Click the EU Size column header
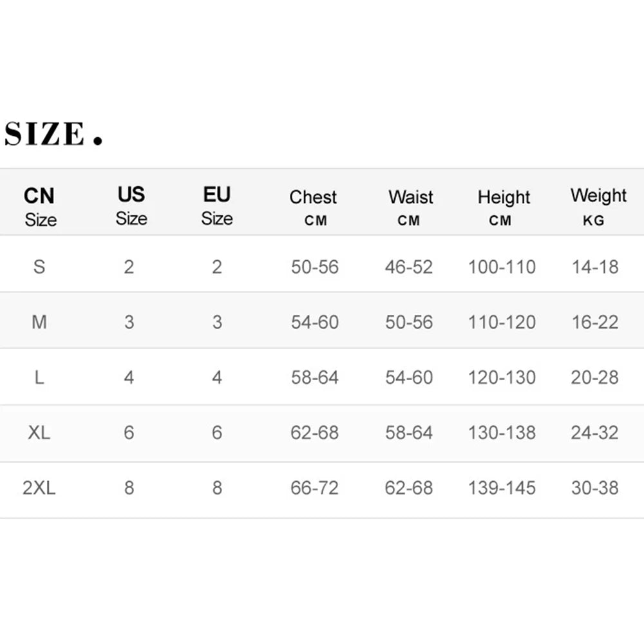The width and height of the screenshot is (644, 644). [x=217, y=206]
